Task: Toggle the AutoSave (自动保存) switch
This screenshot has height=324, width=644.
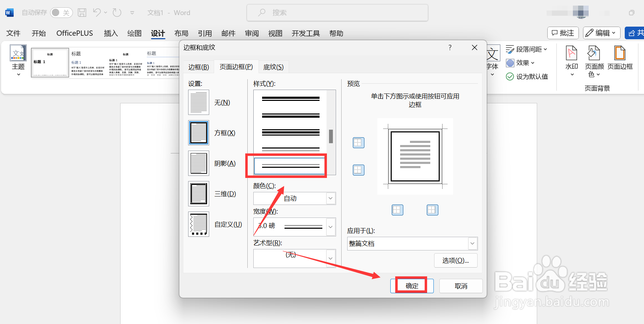Action: tap(61, 13)
